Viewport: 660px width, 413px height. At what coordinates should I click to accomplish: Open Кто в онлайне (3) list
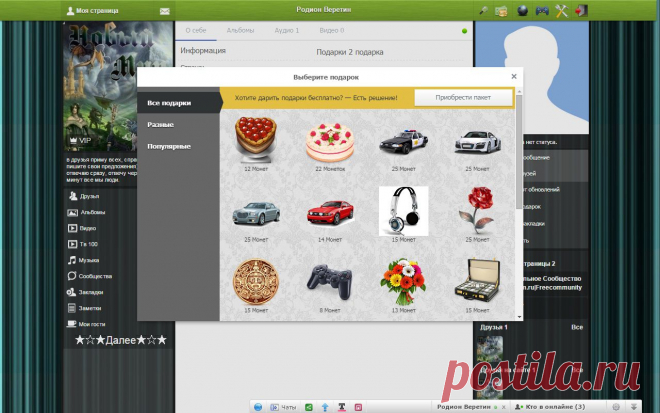(550, 407)
